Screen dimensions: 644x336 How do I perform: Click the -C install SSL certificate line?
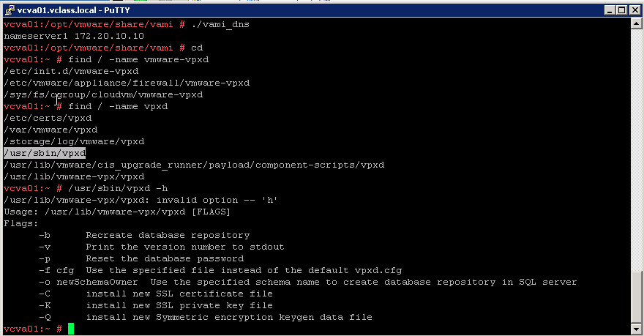pos(156,294)
